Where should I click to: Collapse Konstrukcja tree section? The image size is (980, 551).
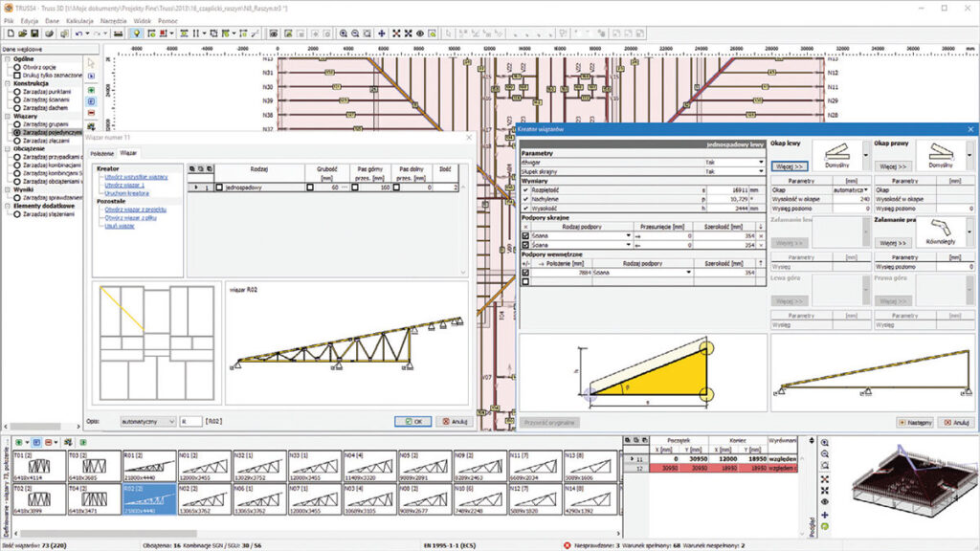pyautogui.click(x=8, y=83)
